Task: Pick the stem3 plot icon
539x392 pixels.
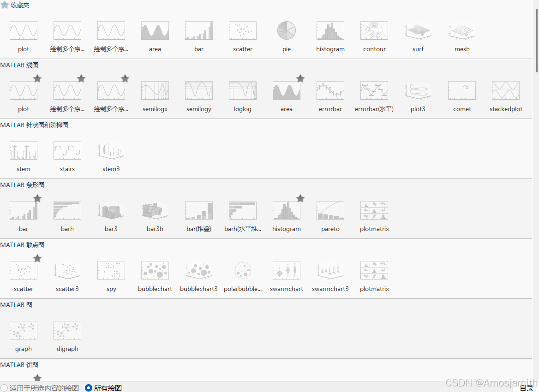Action: (111, 150)
